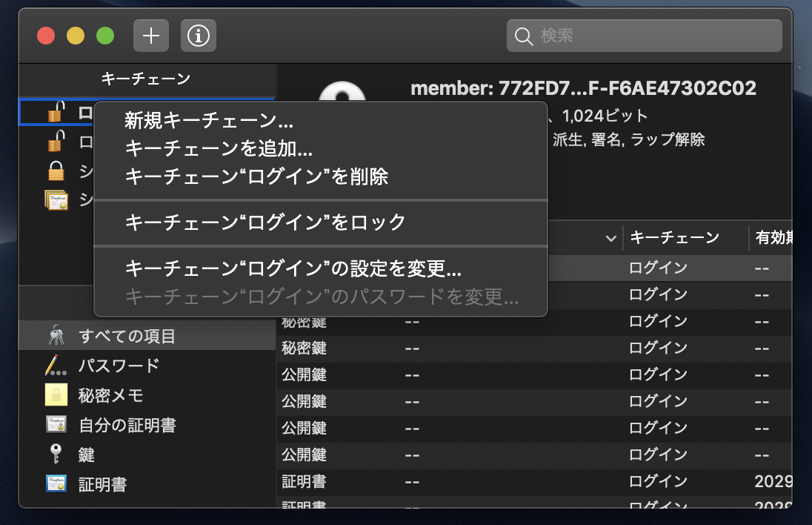812x525 pixels.
Task: Choose 新規キーチェーン... from context menu
Action: tap(321, 121)
